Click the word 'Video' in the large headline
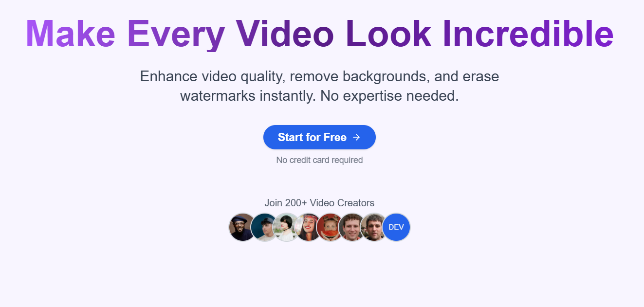The height and width of the screenshot is (307, 644). click(285, 34)
